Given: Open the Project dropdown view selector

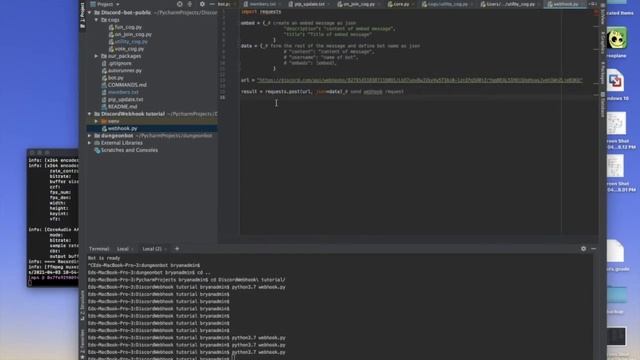Looking at the screenshot, I should [104, 4].
